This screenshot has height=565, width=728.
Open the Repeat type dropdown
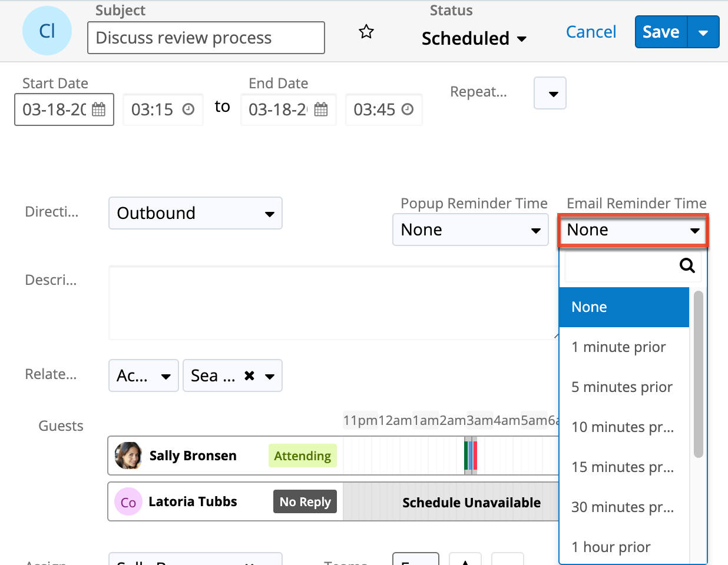point(550,94)
